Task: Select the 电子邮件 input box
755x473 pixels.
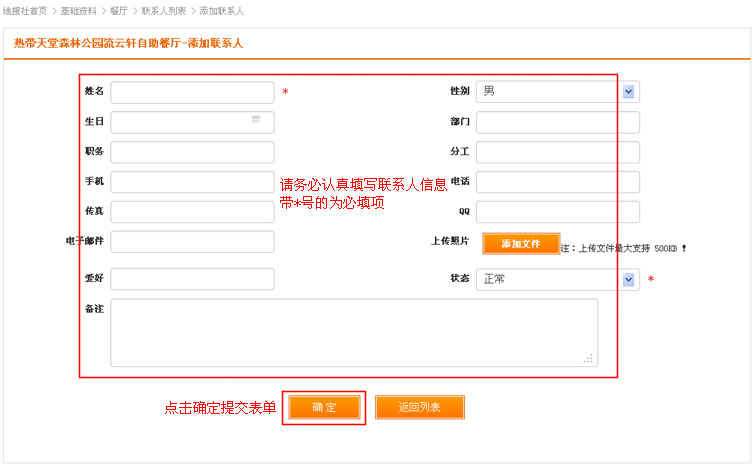Action: [x=192, y=242]
